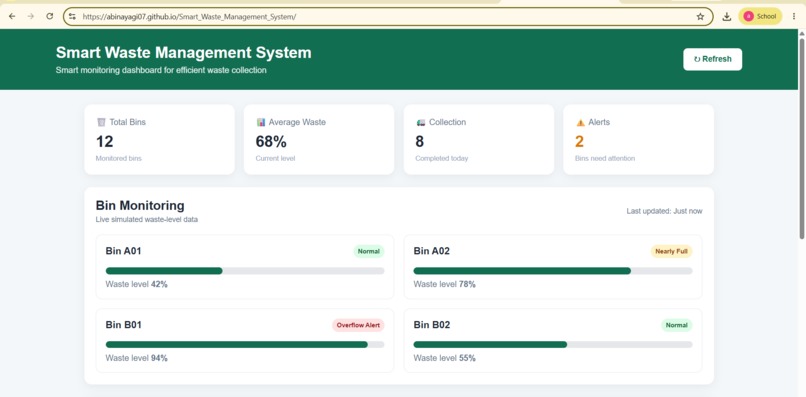Click the 'Waste level 94%' text

point(136,358)
